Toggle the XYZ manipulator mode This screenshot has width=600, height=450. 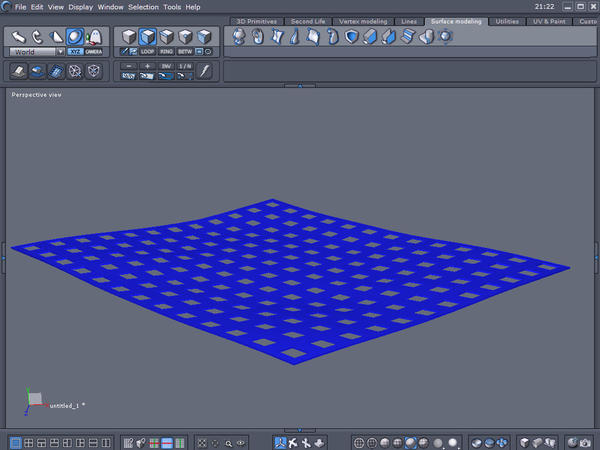[x=76, y=51]
